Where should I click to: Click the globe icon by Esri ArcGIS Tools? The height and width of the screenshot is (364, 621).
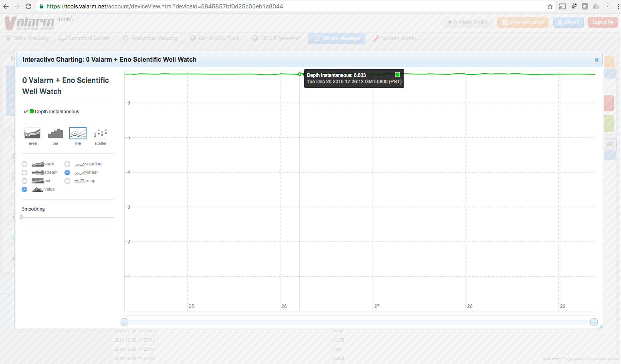coord(193,38)
